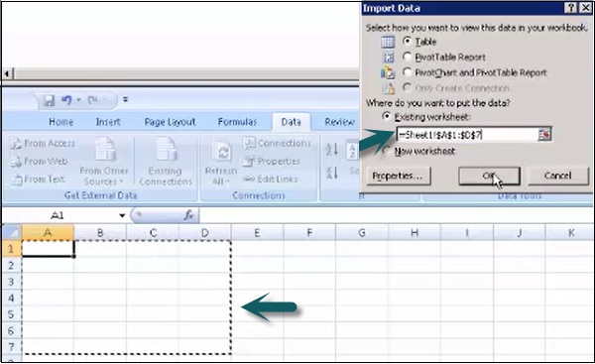Select column E header
595x364 pixels.
(x=257, y=233)
